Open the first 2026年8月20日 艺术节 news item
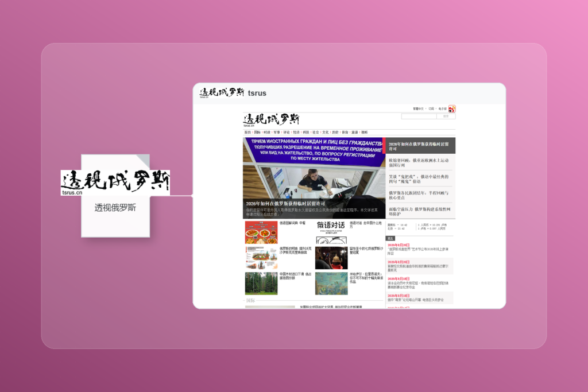Screen dimensions: 588x392 tap(418, 249)
